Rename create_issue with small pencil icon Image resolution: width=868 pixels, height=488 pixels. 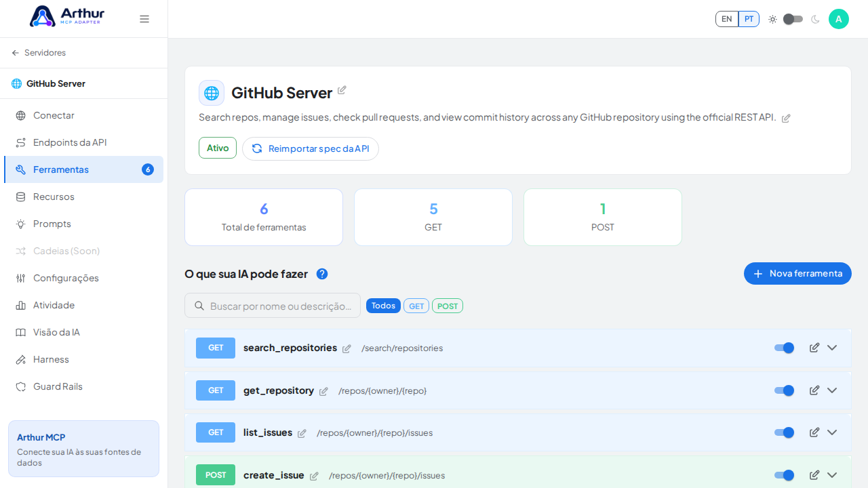(314, 476)
